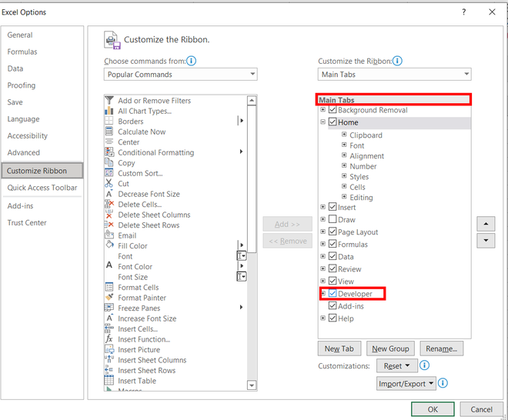Click the dialog help question mark

[464, 12]
